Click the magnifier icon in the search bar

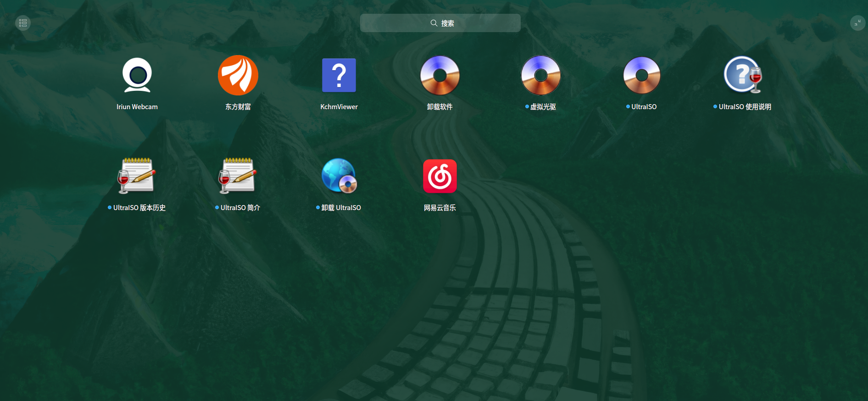point(434,23)
